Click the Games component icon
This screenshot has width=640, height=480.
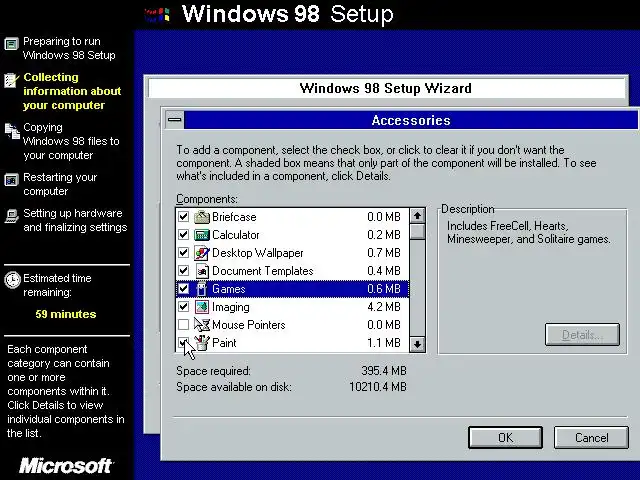point(202,289)
